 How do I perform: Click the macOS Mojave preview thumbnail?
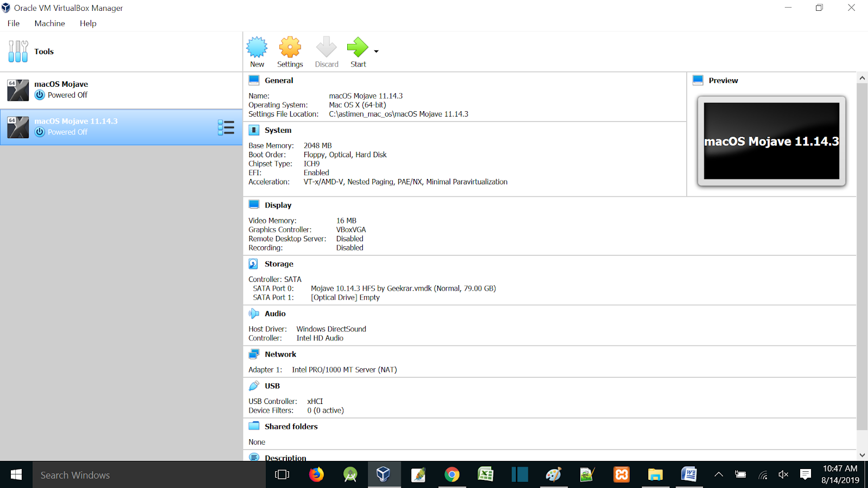[771, 141]
